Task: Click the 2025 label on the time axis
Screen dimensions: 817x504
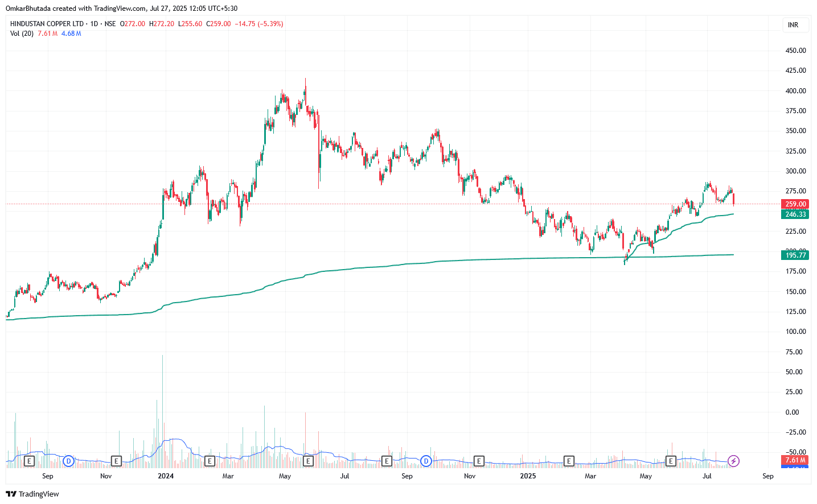Action: coord(528,476)
